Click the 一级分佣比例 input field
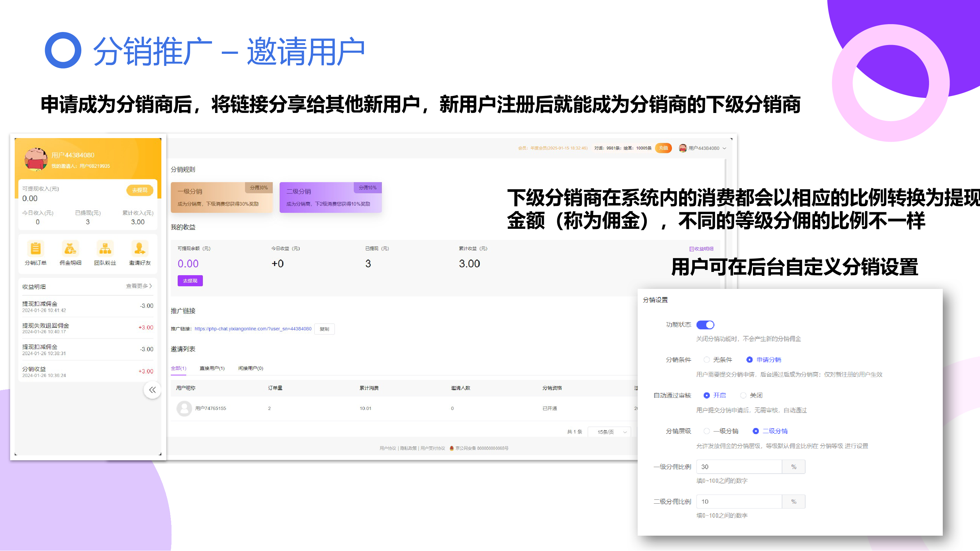Screen dimensions: 980x551 tap(739, 466)
